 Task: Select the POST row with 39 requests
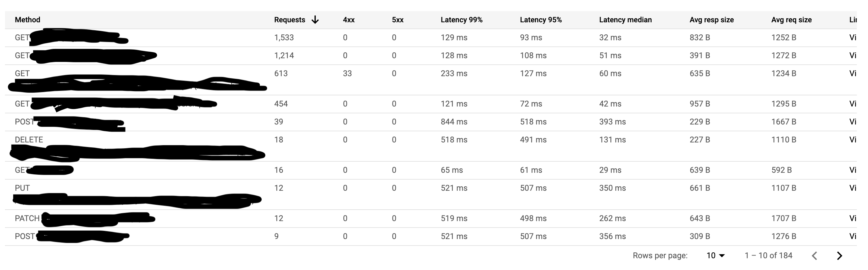point(431,122)
